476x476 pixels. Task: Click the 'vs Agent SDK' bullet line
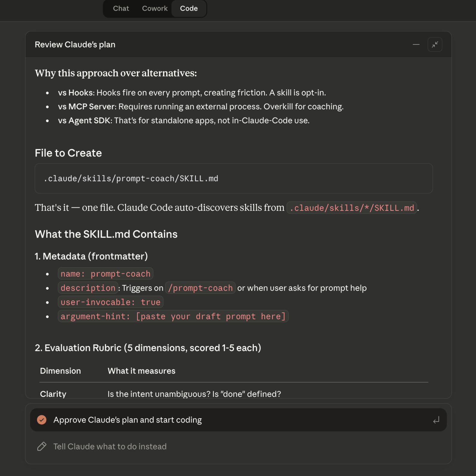coord(184,120)
